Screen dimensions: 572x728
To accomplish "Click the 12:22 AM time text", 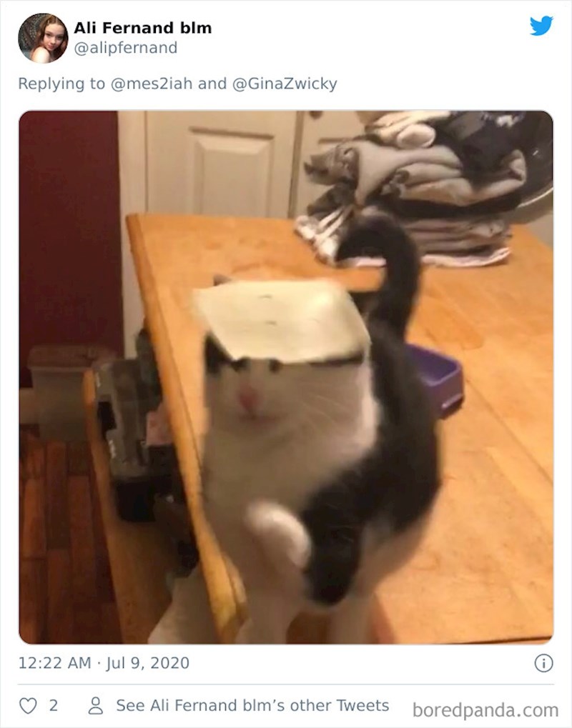I will 54,662.
